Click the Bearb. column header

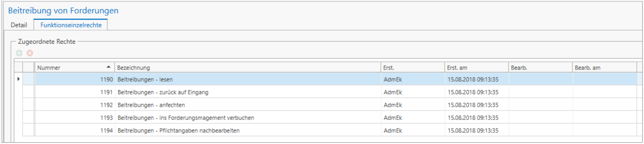pos(540,67)
